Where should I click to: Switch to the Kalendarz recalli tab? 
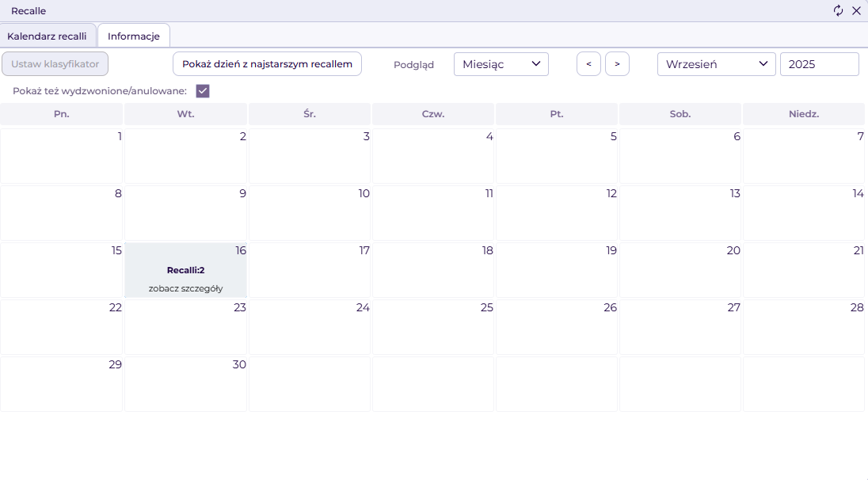click(48, 36)
